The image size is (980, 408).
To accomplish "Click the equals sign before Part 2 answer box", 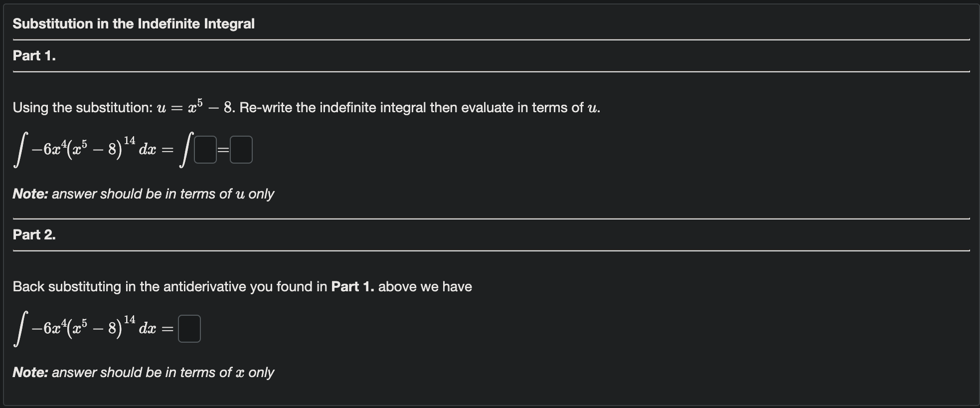I will (x=168, y=329).
